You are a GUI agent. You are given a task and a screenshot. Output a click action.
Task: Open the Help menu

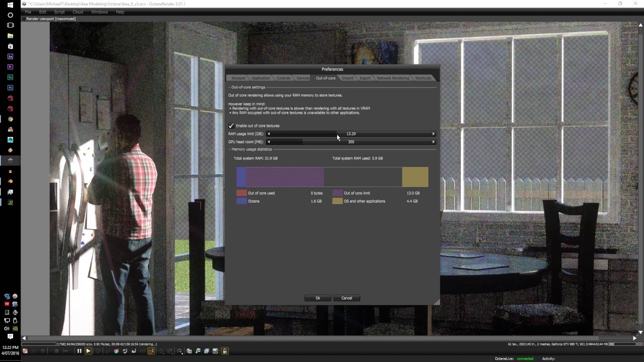120,12
